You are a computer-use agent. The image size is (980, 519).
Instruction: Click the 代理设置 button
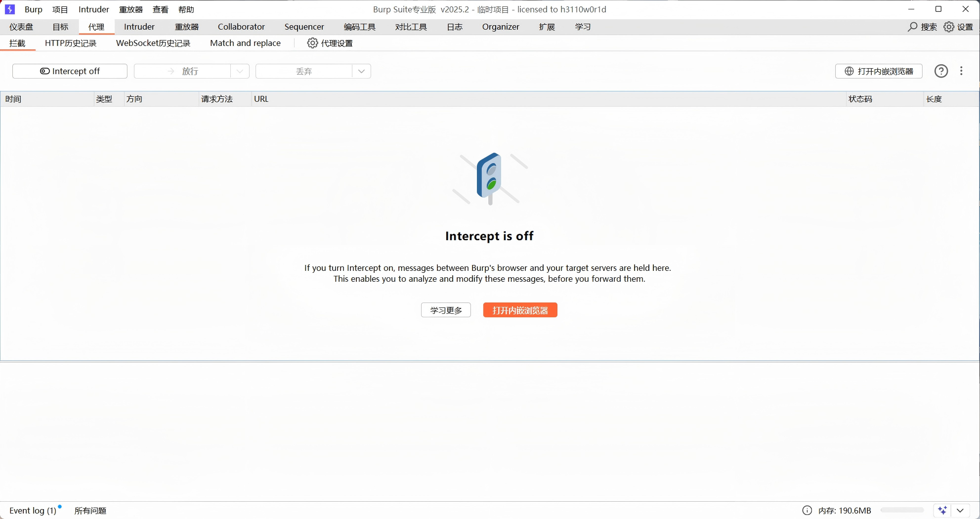[330, 43]
